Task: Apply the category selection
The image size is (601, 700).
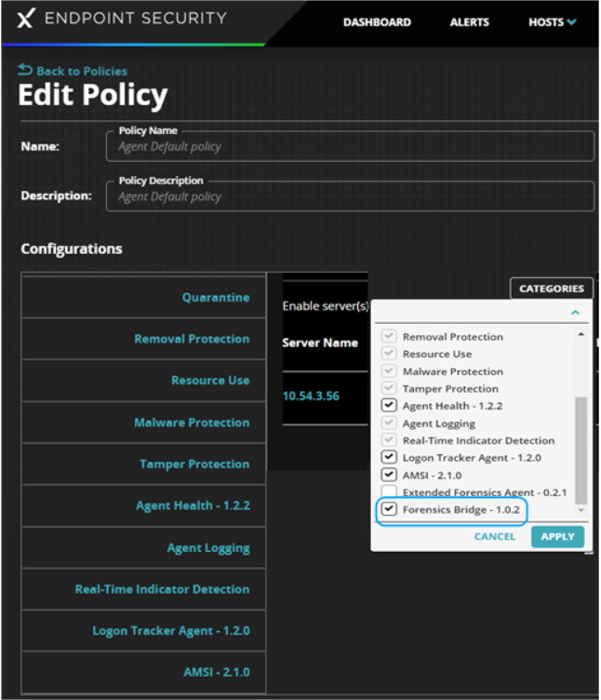Action: (557, 536)
